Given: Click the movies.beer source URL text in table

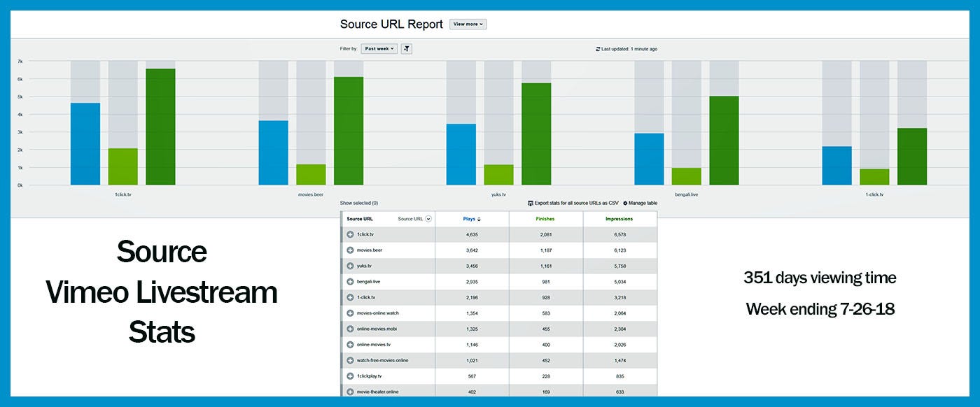Looking at the screenshot, I should point(370,250).
